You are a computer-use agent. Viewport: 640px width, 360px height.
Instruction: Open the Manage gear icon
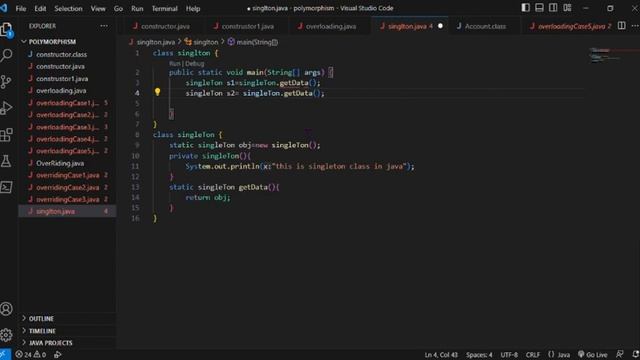(x=6, y=335)
